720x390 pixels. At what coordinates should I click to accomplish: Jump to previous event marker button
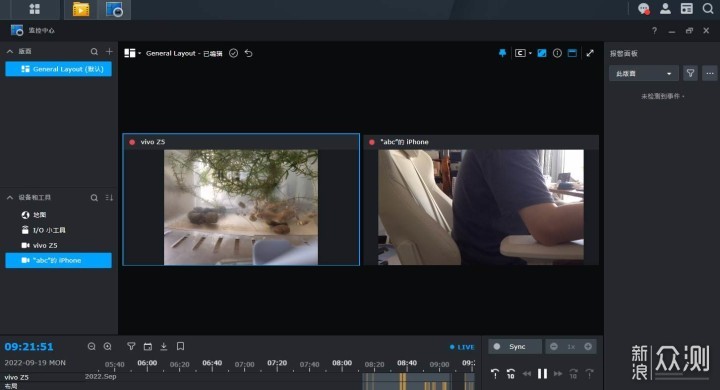pos(495,373)
